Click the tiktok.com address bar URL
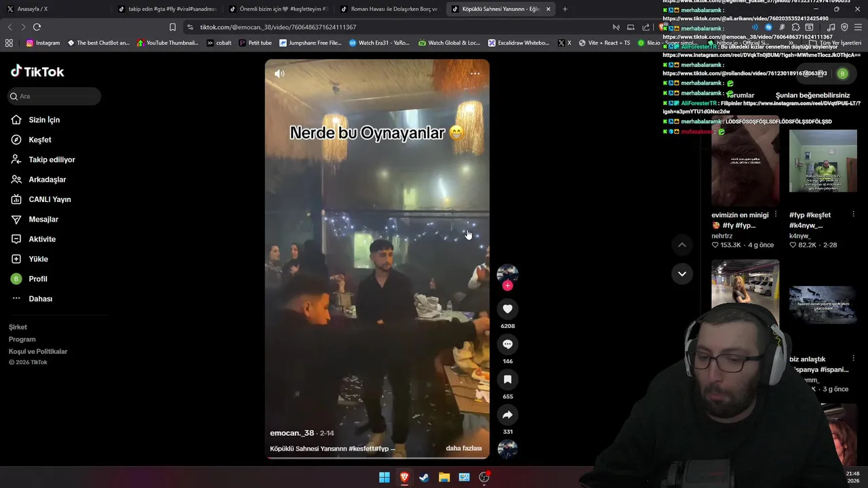This screenshot has width=868, height=488. pyautogui.click(x=278, y=27)
